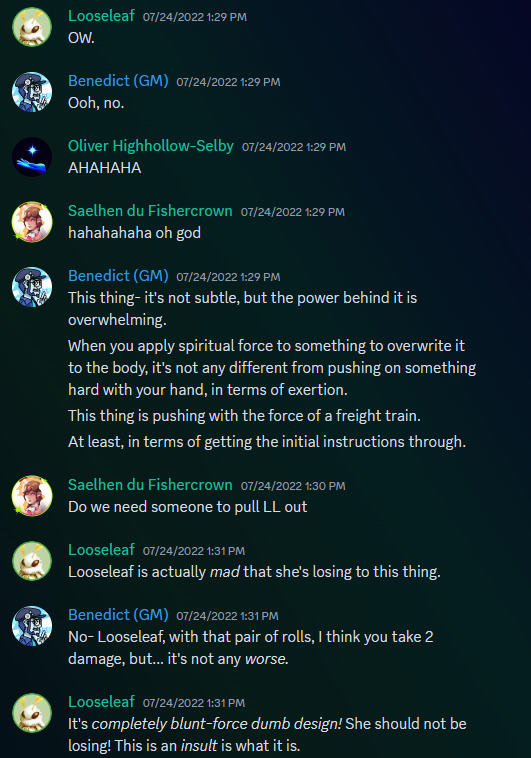Viewport: 531px width, 758px height.
Task: Click the Looseleaf name above "blunt-force dumb design"
Action: coord(101,701)
